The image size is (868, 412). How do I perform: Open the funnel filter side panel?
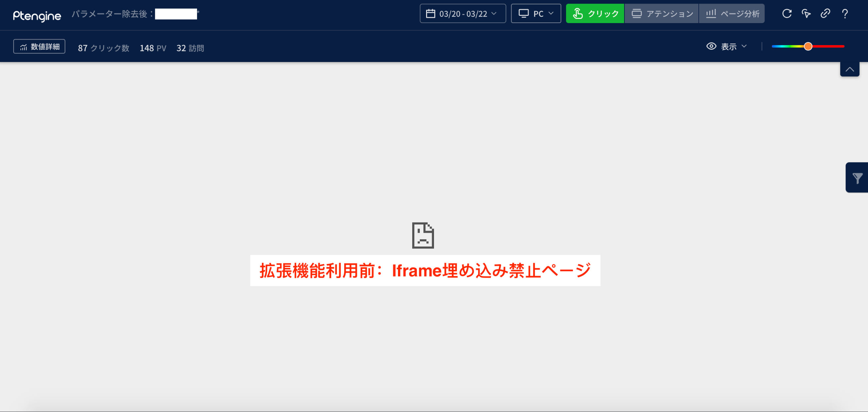857,177
